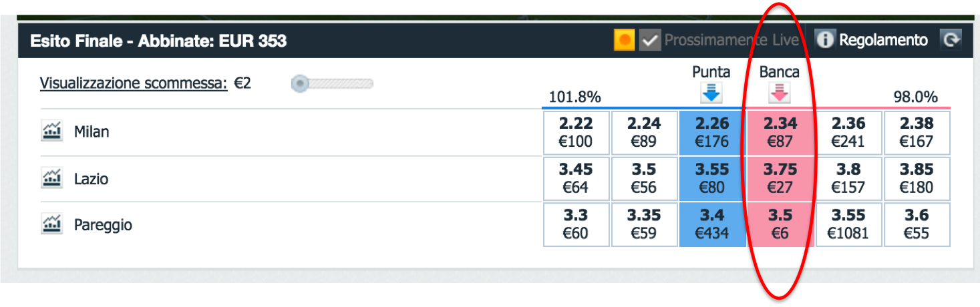Click the blue Punta arrow icon
This screenshot has height=307, width=980.
point(711,93)
